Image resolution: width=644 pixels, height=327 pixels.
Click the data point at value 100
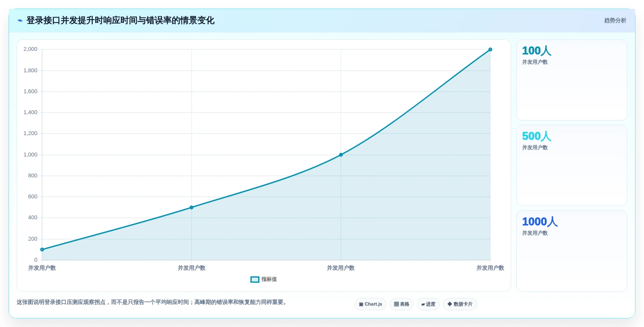click(42, 249)
